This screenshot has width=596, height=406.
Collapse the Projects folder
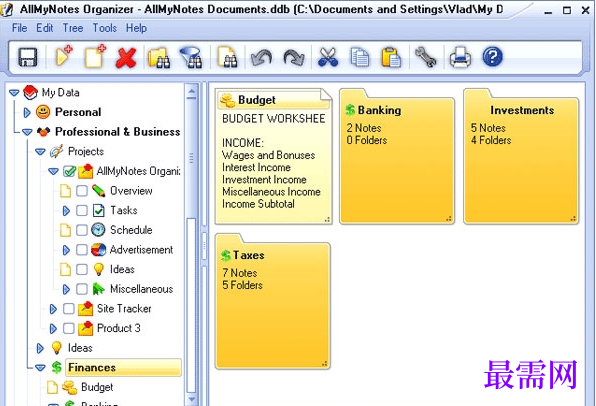[40, 152]
